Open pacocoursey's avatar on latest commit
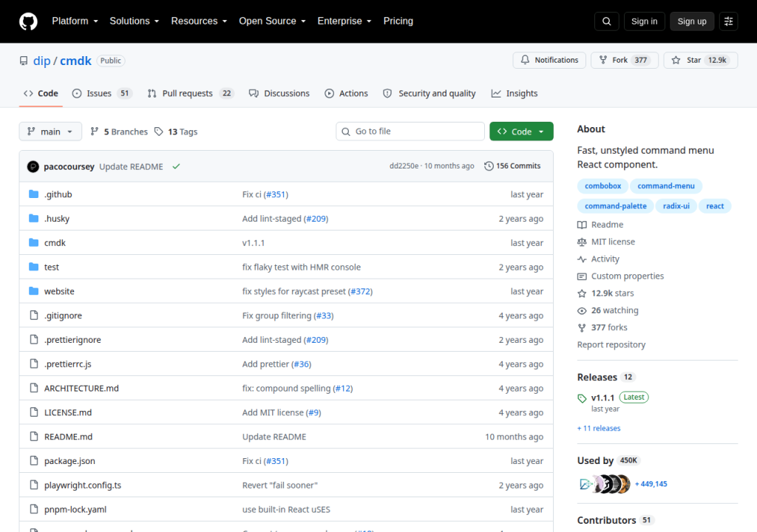757x532 pixels. point(33,166)
